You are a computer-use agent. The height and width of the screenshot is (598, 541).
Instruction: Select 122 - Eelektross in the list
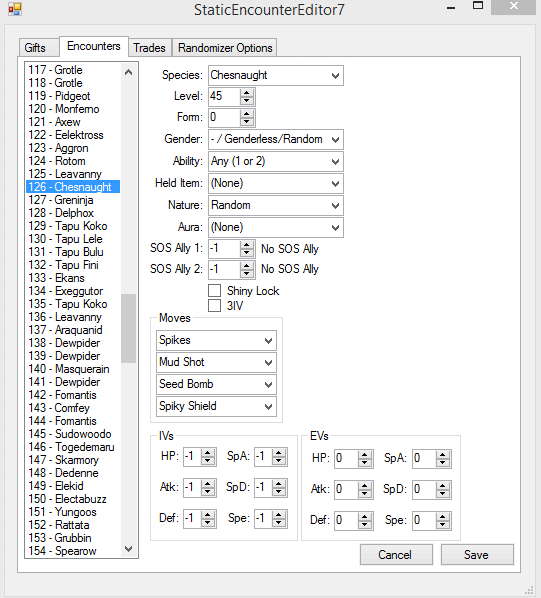[x=73, y=135]
